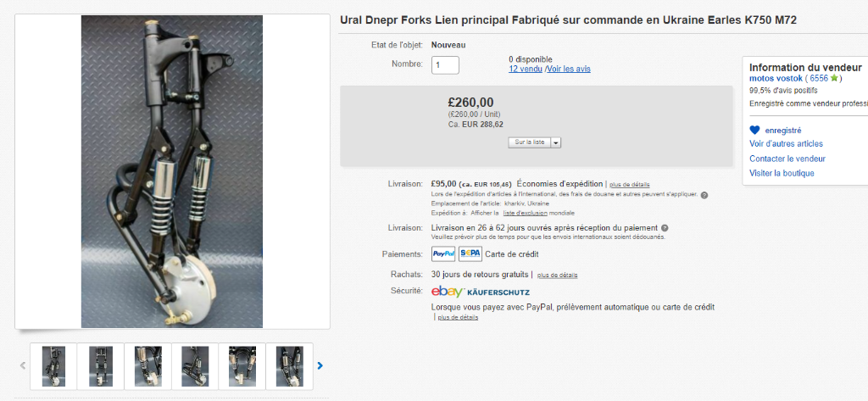Open 'Visiter la boutique' link
Screen dimensions: 868x401
pos(782,173)
